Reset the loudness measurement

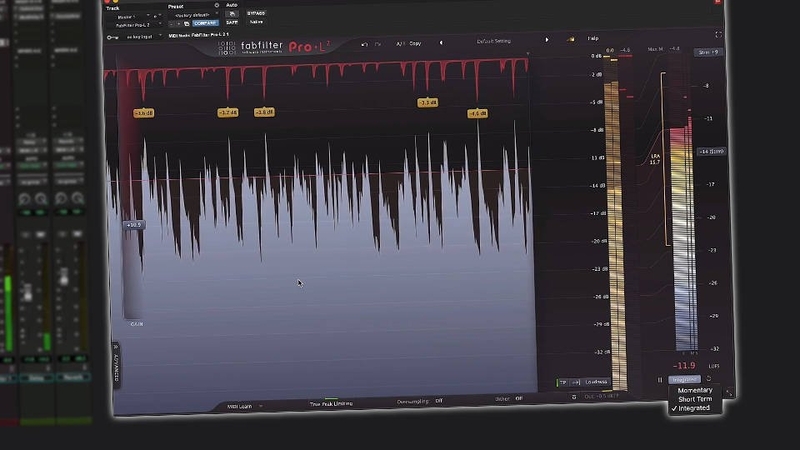[x=709, y=380]
